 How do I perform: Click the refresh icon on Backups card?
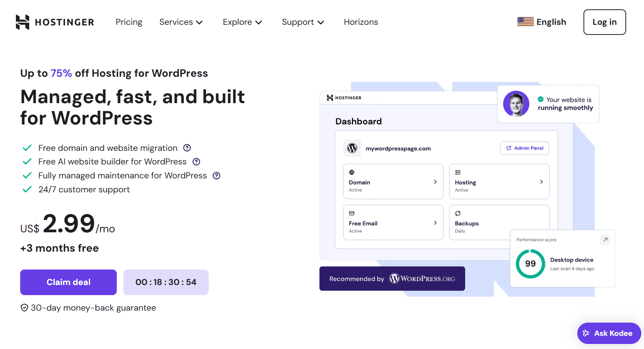pyautogui.click(x=458, y=213)
